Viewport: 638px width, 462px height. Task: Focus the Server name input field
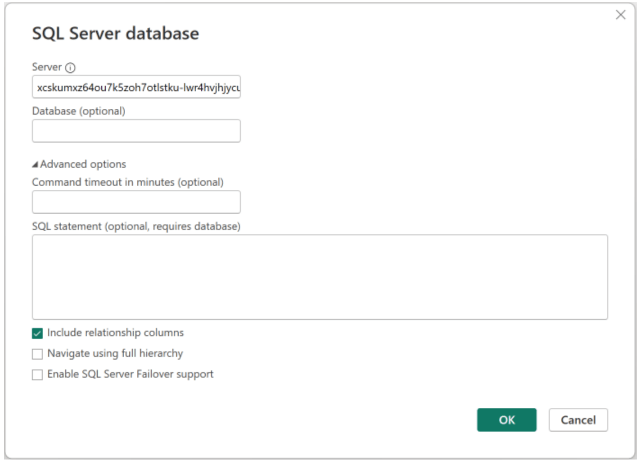(x=136, y=88)
